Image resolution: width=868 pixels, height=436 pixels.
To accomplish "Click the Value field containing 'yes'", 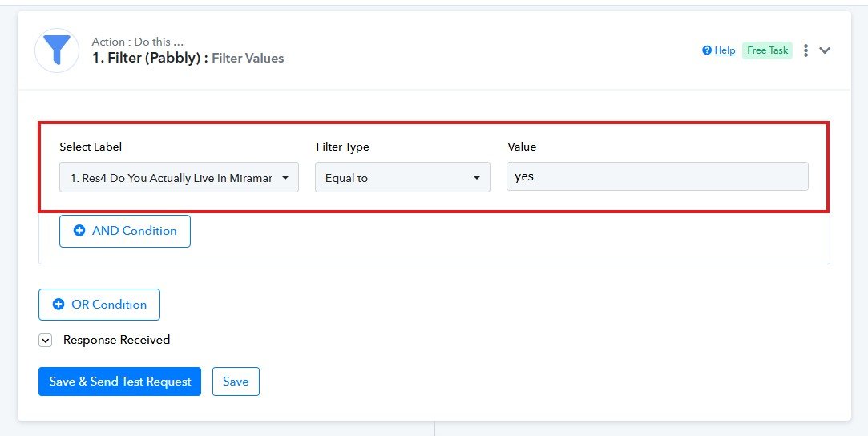I will coord(657,177).
